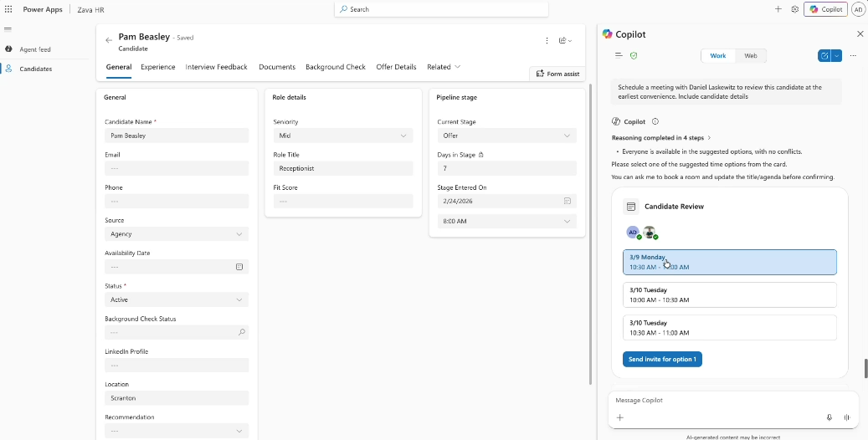The width and height of the screenshot is (868, 440).
Task: Open Stage Entered On calendar picker
Action: (568, 201)
